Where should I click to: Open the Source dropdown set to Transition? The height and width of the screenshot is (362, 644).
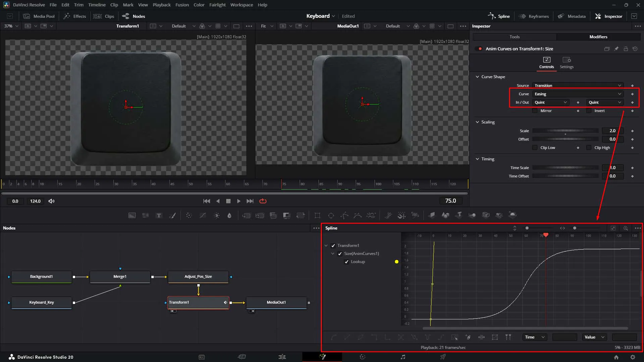coord(578,86)
